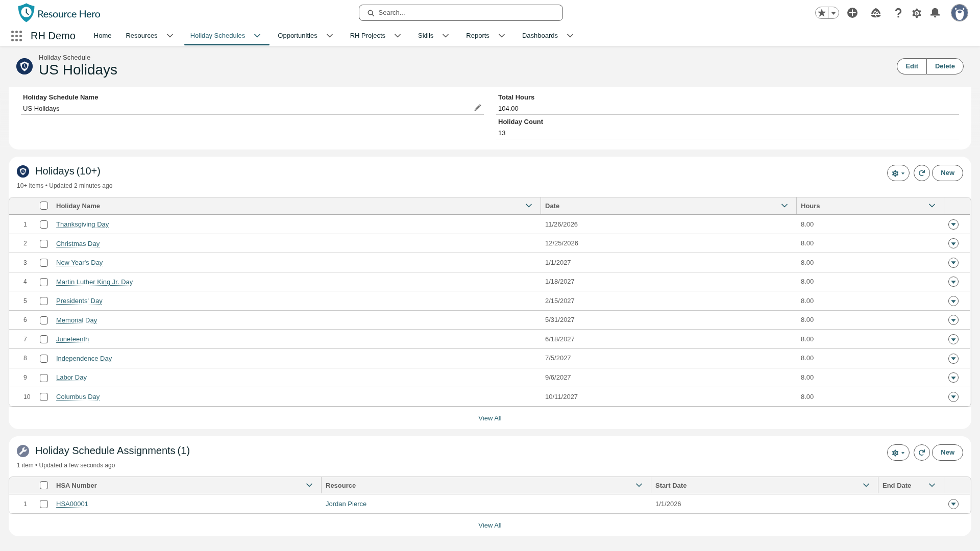Click the Resource Hero logo
This screenshot has height=551, width=980.
(59, 13)
